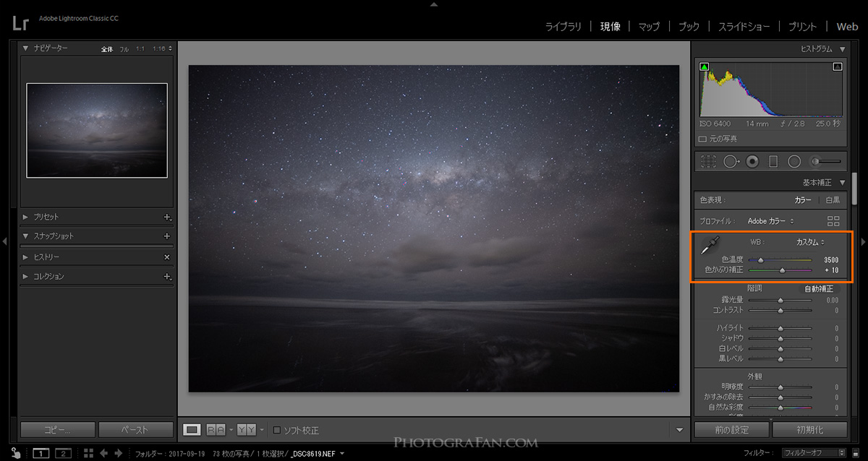
Task: Click the navigator preview thumbnail
Action: pyautogui.click(x=97, y=130)
